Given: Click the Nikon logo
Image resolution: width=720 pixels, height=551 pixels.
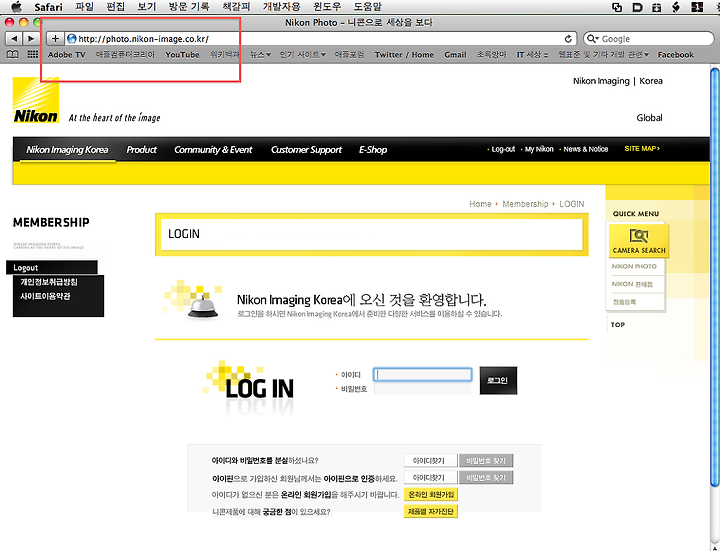Looking at the screenshot, I should click(x=36, y=100).
